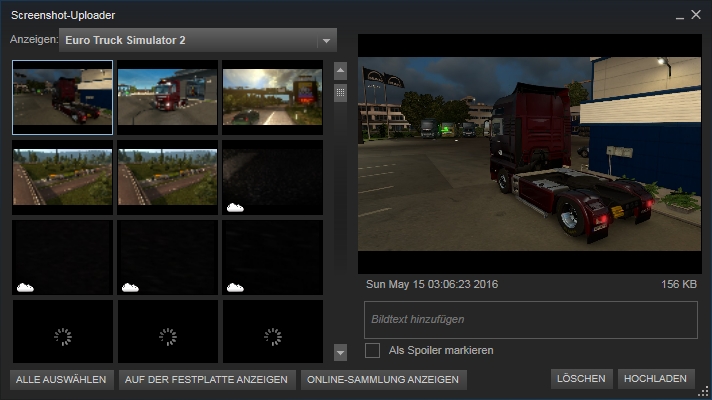Add caption in Bildtext hinzufügen field
The image size is (712, 400).
coord(531,320)
